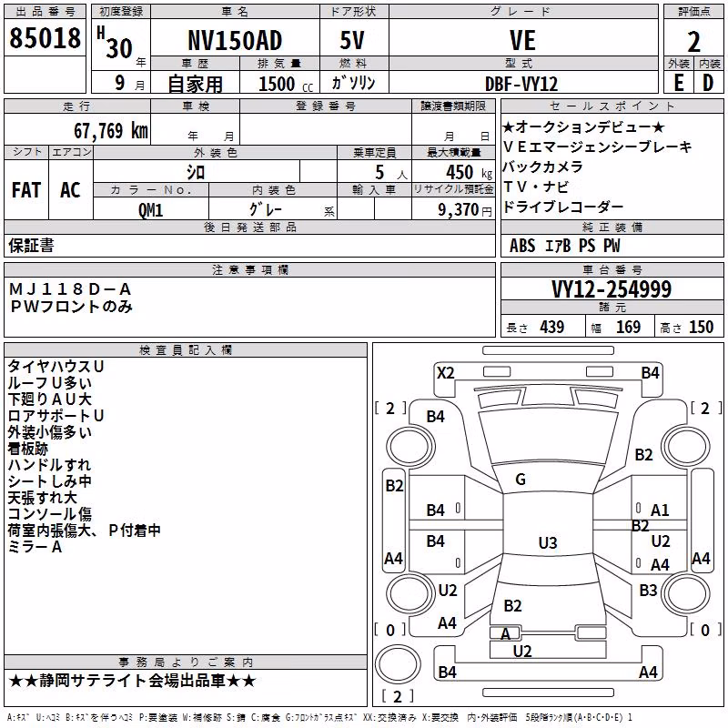Click inspector note ロアサポートU
The height and width of the screenshot is (728, 728).
(56, 416)
